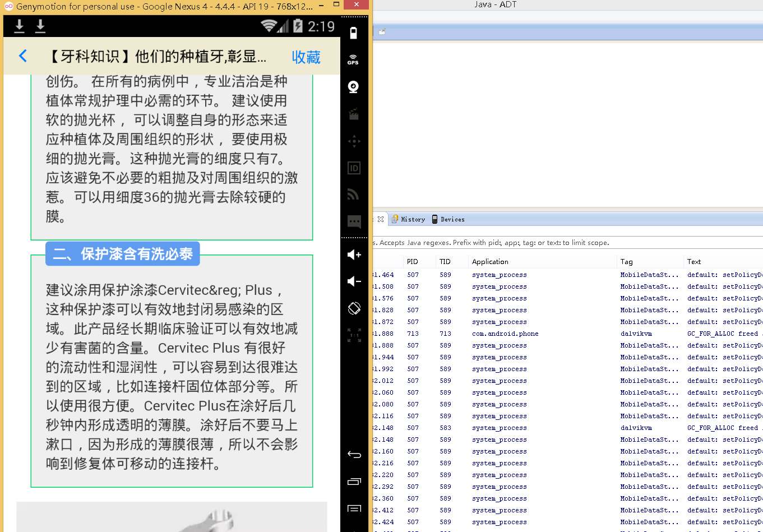Open the GPS widget in Genymotion sidebar
The image size is (763, 532).
pyautogui.click(x=353, y=59)
